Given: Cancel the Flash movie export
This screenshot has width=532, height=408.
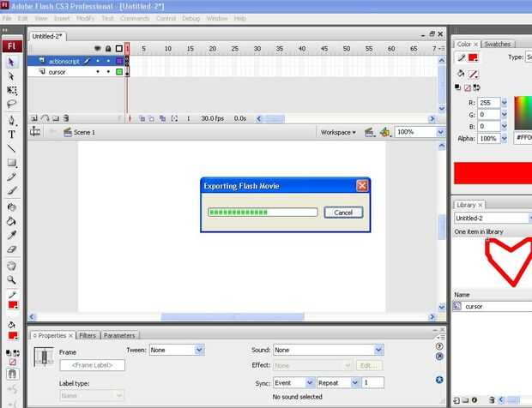Looking at the screenshot, I should (343, 213).
